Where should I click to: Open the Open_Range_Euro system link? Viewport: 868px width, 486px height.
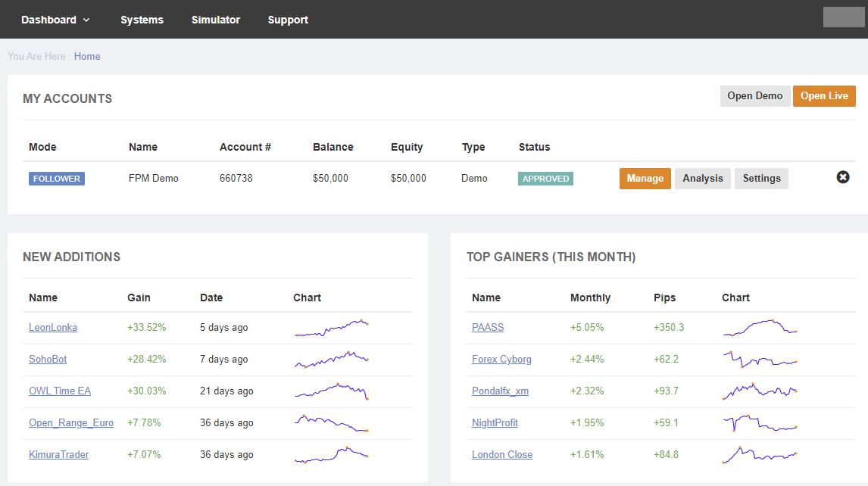pos(71,423)
